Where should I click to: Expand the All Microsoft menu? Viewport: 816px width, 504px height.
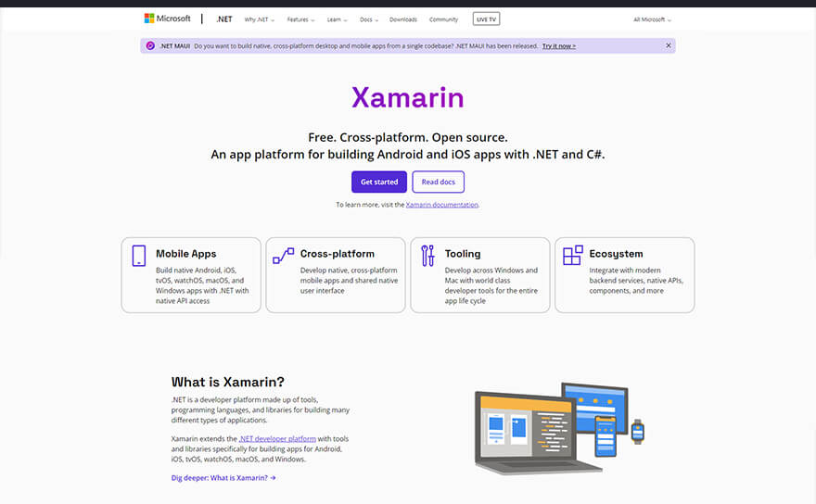[652, 19]
